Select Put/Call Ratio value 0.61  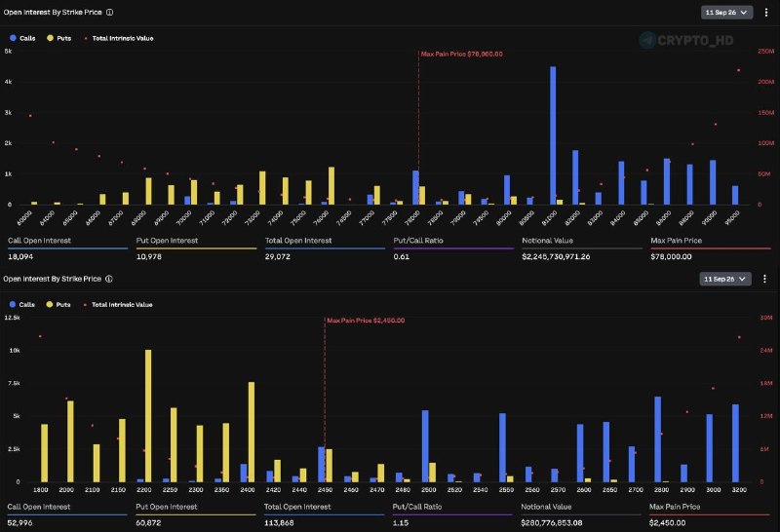pos(402,256)
